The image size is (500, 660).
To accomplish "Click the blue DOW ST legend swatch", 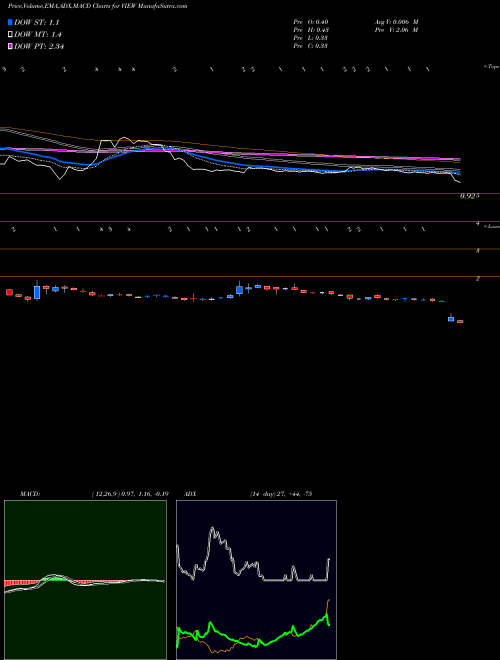I will click(10, 22).
